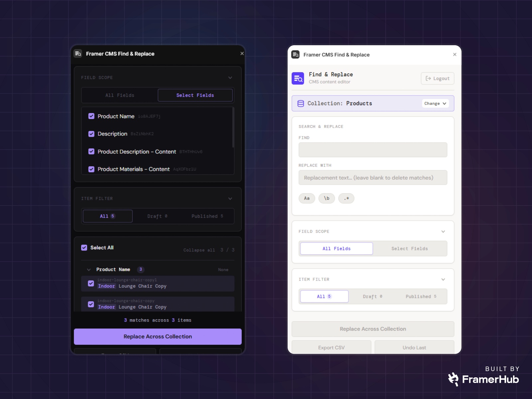
Task: Enable the .* regex toggle
Action: pyautogui.click(x=346, y=198)
